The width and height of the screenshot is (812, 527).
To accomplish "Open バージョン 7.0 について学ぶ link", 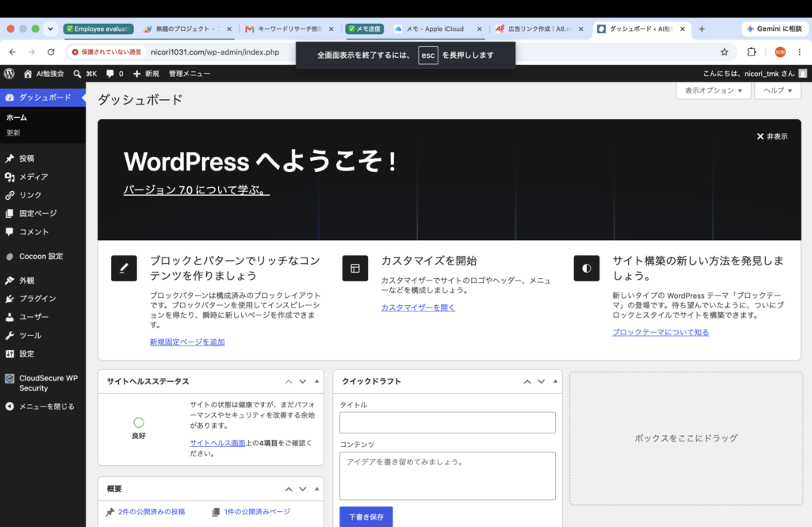I will click(x=197, y=190).
